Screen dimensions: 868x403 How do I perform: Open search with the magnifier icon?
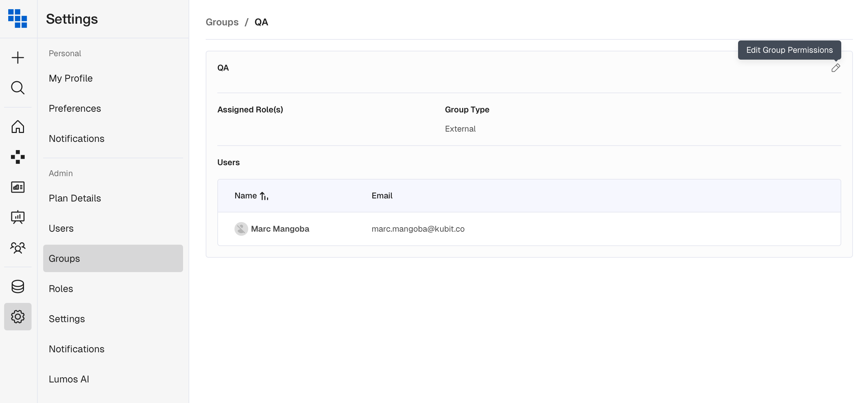click(x=18, y=88)
